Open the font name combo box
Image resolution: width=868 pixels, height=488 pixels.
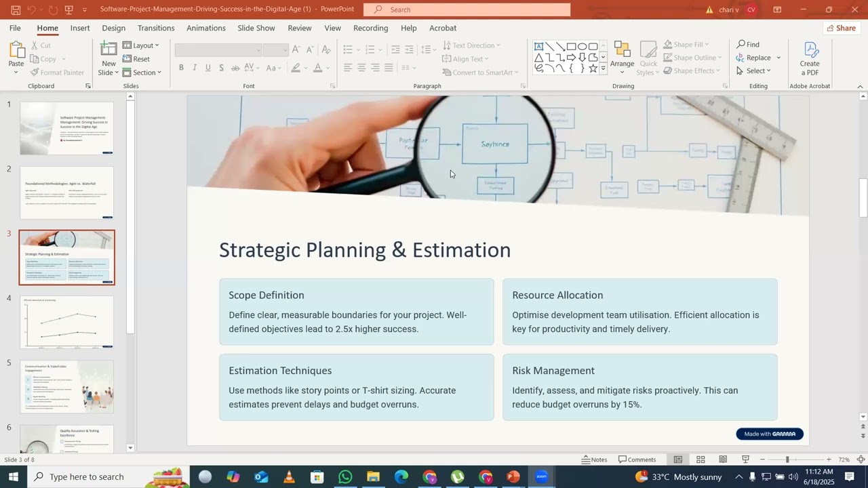tap(218, 50)
